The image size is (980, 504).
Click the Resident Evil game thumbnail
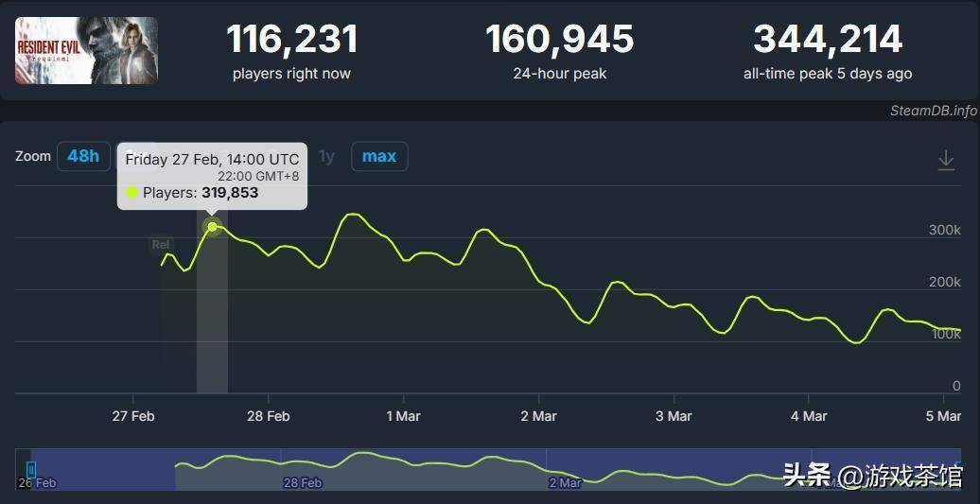coord(86,50)
